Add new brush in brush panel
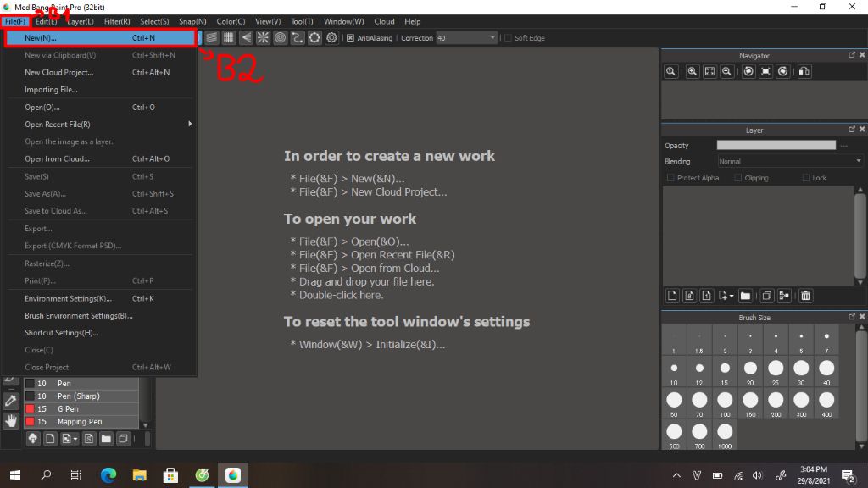The width and height of the screenshot is (868, 488). (50, 439)
